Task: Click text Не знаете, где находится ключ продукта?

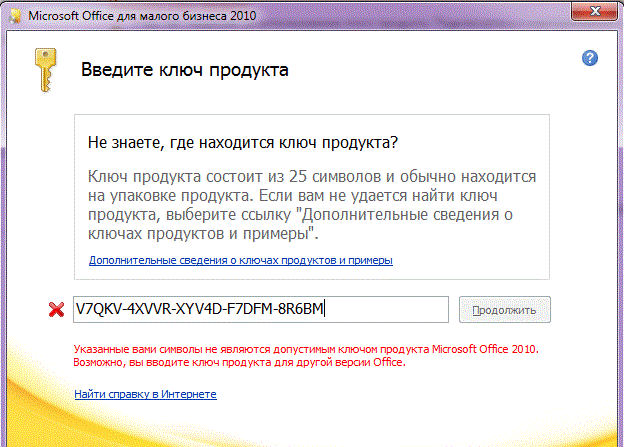Action: tap(243, 142)
